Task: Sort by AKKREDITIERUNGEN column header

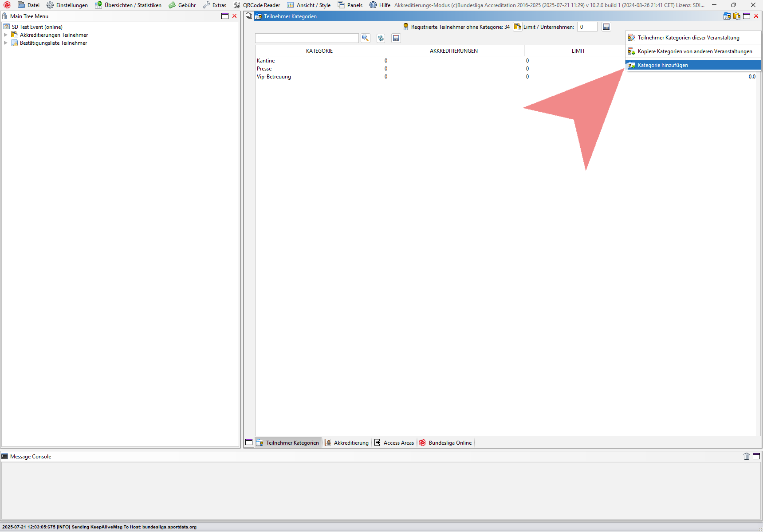Action: [x=454, y=51]
